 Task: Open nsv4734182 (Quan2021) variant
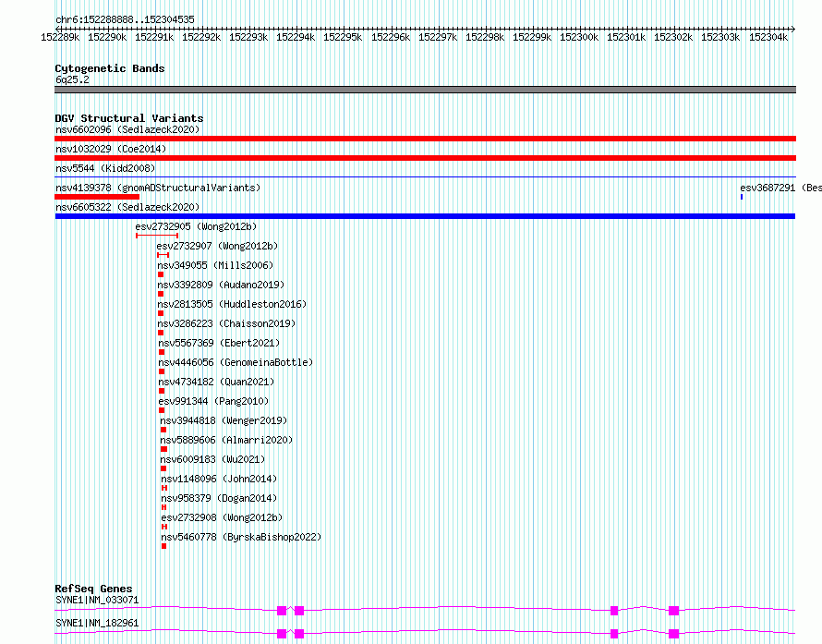tap(216, 382)
